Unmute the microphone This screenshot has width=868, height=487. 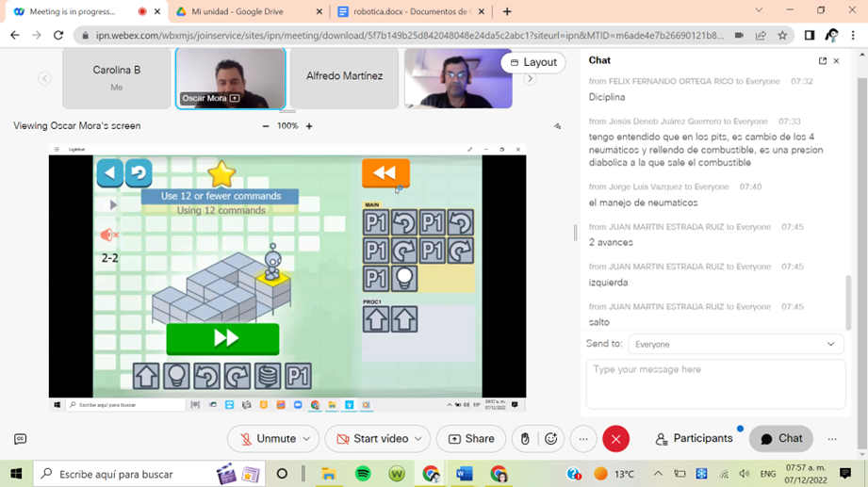(x=268, y=439)
